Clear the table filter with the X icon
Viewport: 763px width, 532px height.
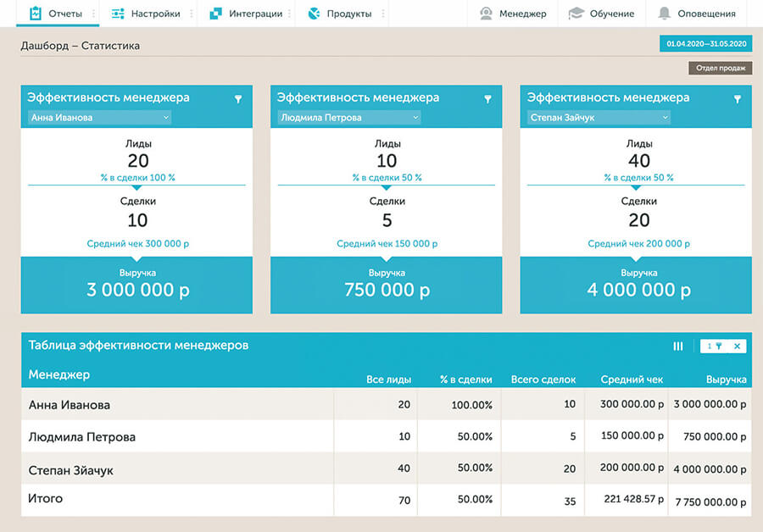tap(737, 346)
